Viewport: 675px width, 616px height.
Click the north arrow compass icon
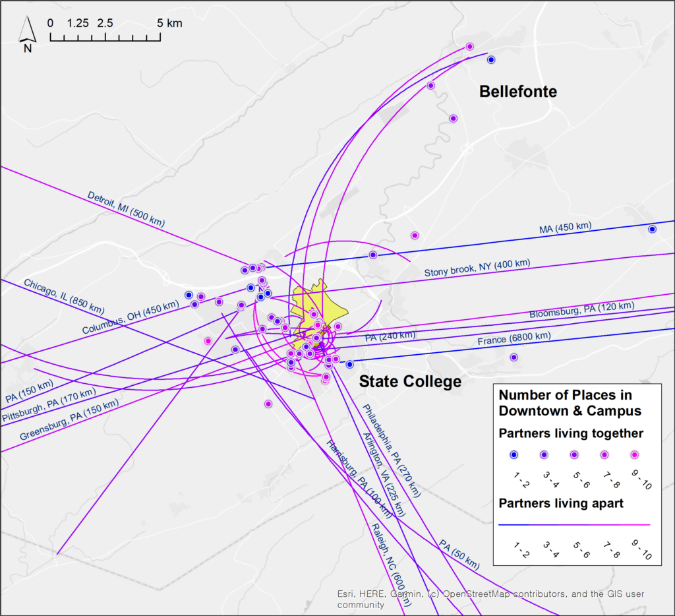(27, 30)
